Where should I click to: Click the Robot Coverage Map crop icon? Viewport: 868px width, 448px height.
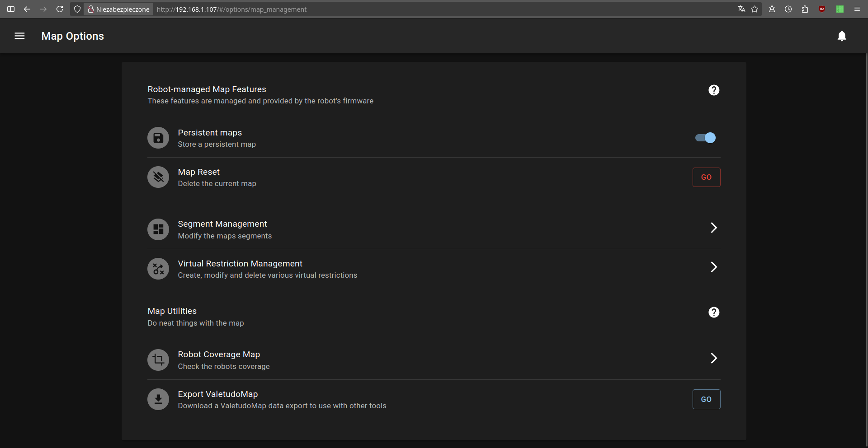(x=158, y=360)
